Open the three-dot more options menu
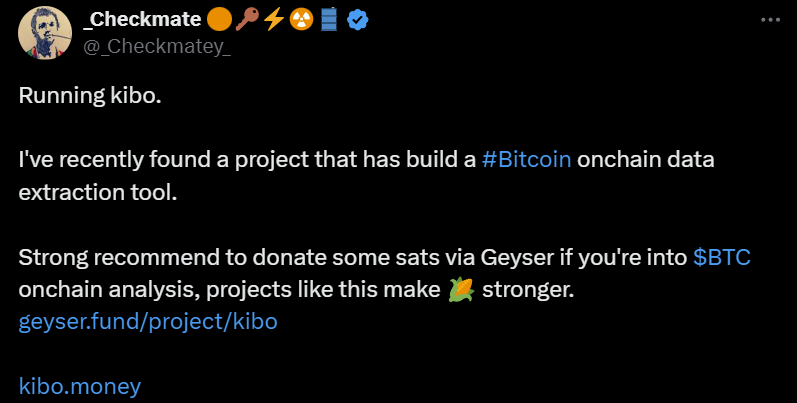The width and height of the screenshot is (797, 403). (769, 20)
